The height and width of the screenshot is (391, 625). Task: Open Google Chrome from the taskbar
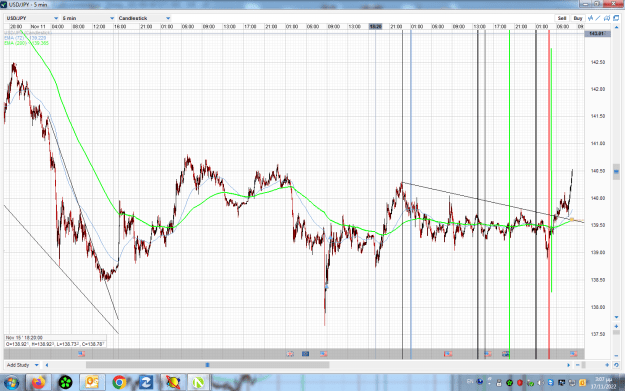click(119, 383)
